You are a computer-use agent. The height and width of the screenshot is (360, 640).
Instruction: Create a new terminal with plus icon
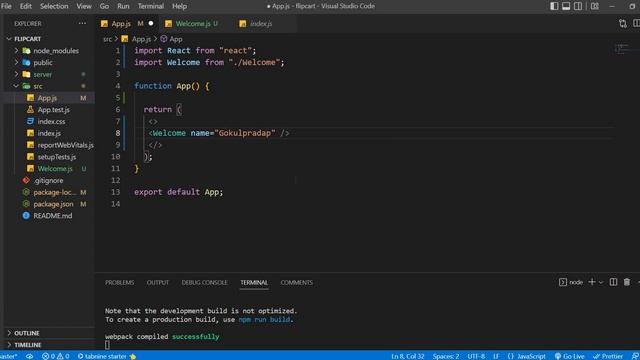[591, 282]
